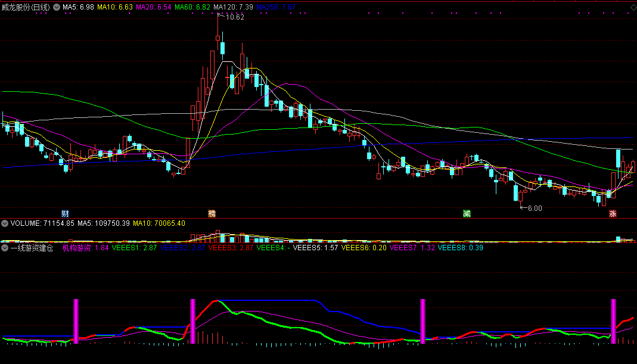
Task: Click the 涨 event marker icon
Action: tap(613, 214)
